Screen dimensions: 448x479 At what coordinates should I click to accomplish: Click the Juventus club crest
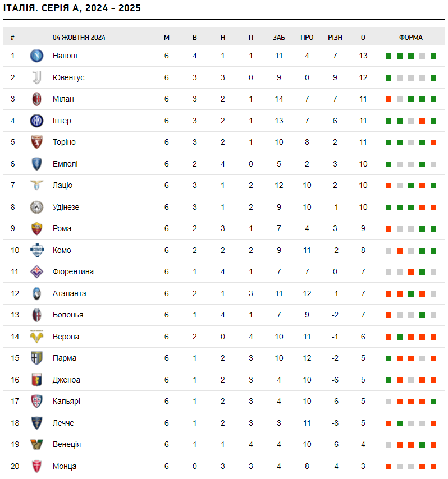coord(36,77)
